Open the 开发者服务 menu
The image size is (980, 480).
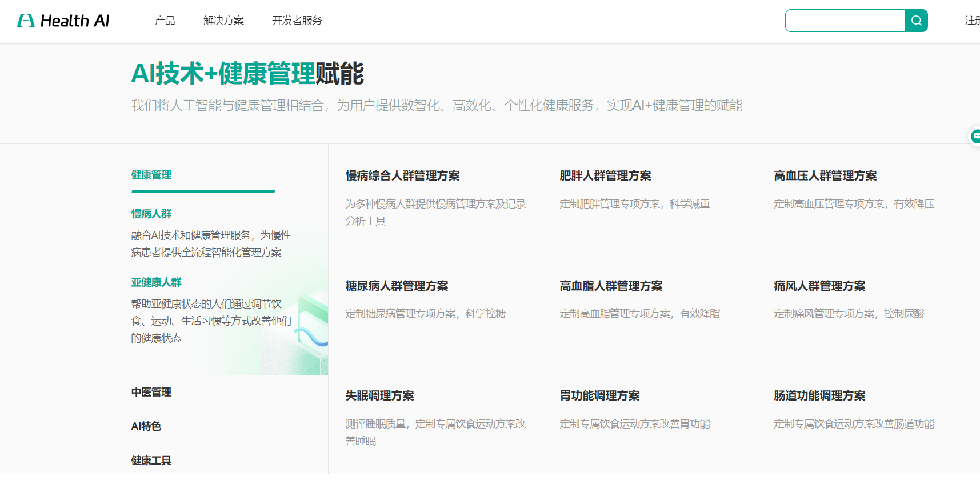tap(297, 21)
